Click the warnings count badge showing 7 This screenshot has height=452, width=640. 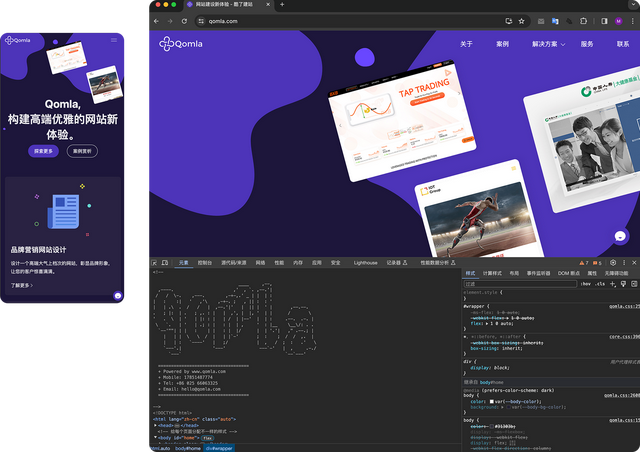coord(584,263)
